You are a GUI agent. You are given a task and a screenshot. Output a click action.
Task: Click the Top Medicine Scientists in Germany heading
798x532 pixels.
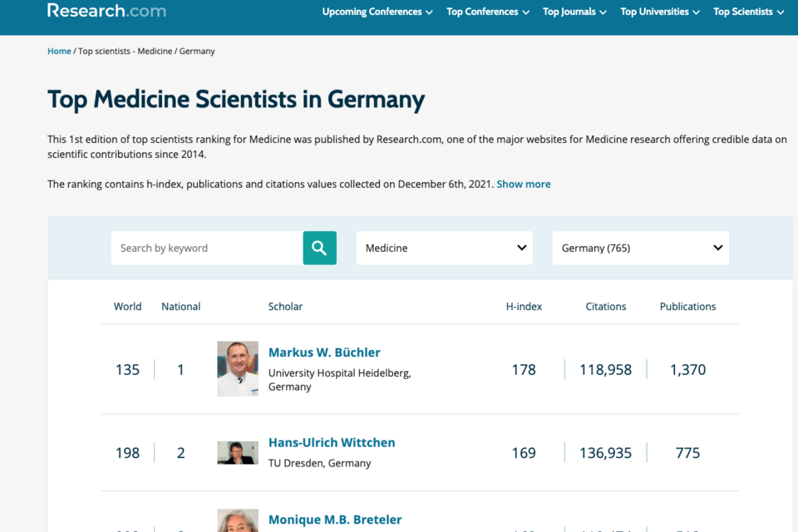click(236, 99)
